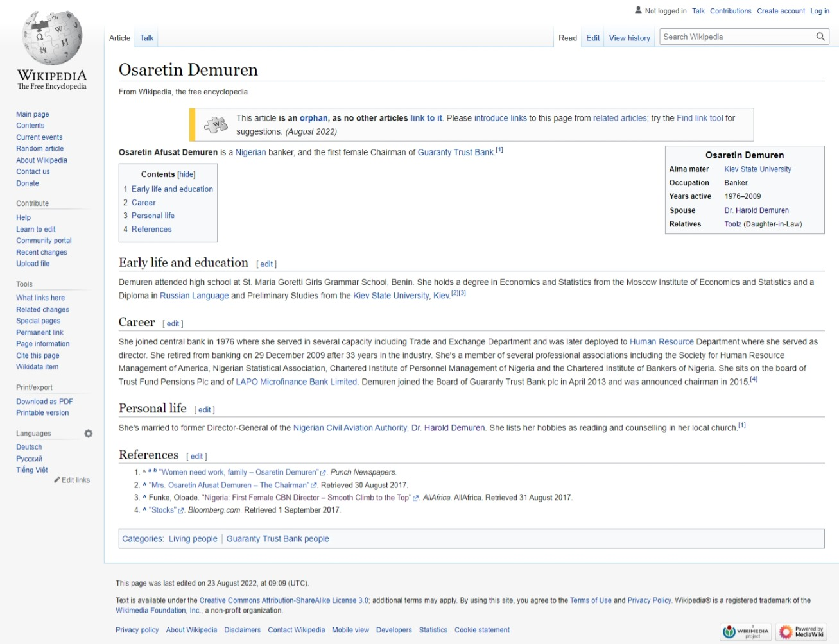Image resolution: width=839 pixels, height=644 pixels.
Task: Edit the Career section
Action: 173,324
